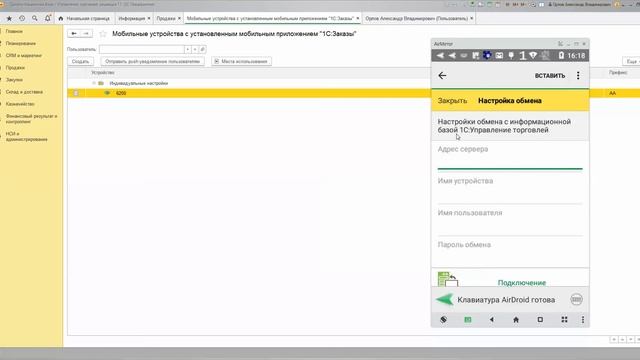The width and height of the screenshot is (640, 360).
Task: Open favorites star in the top toolbar
Action: pyautogui.click(x=9, y=18)
